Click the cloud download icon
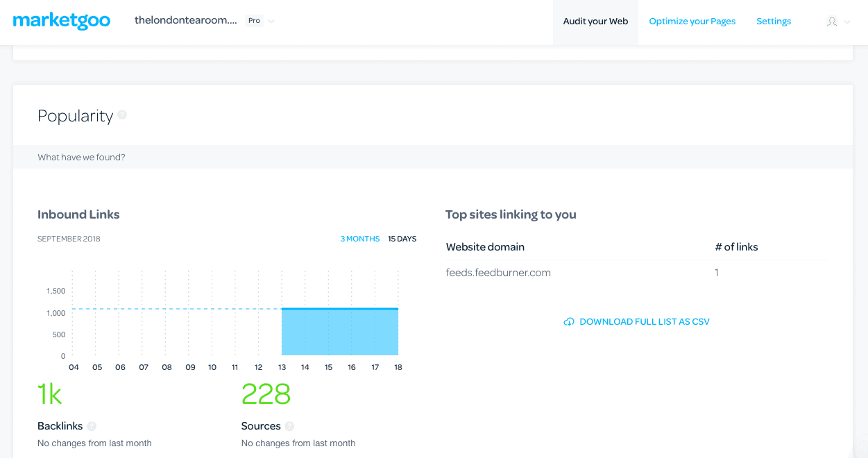Viewport: 868px width, 458px height. [569, 322]
